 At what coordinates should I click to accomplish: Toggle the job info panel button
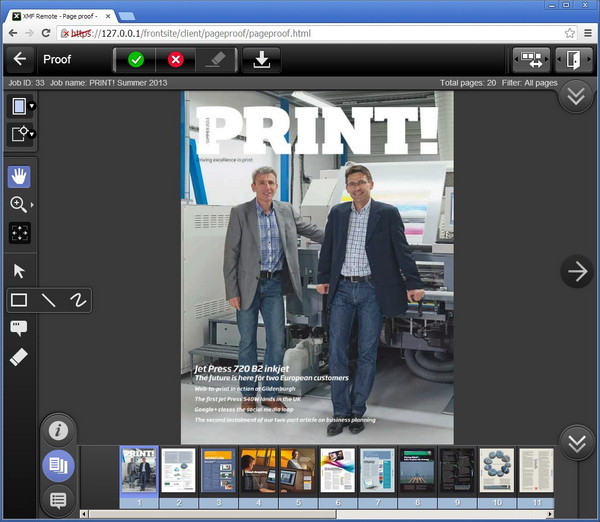[59, 431]
